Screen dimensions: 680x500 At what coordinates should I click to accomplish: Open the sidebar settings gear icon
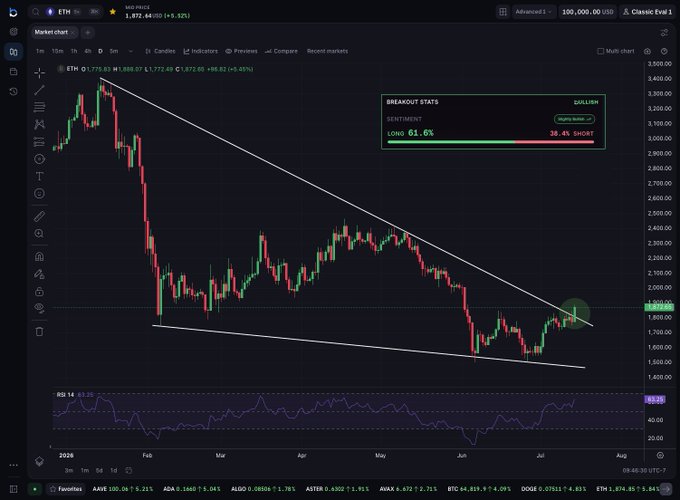coord(13,32)
